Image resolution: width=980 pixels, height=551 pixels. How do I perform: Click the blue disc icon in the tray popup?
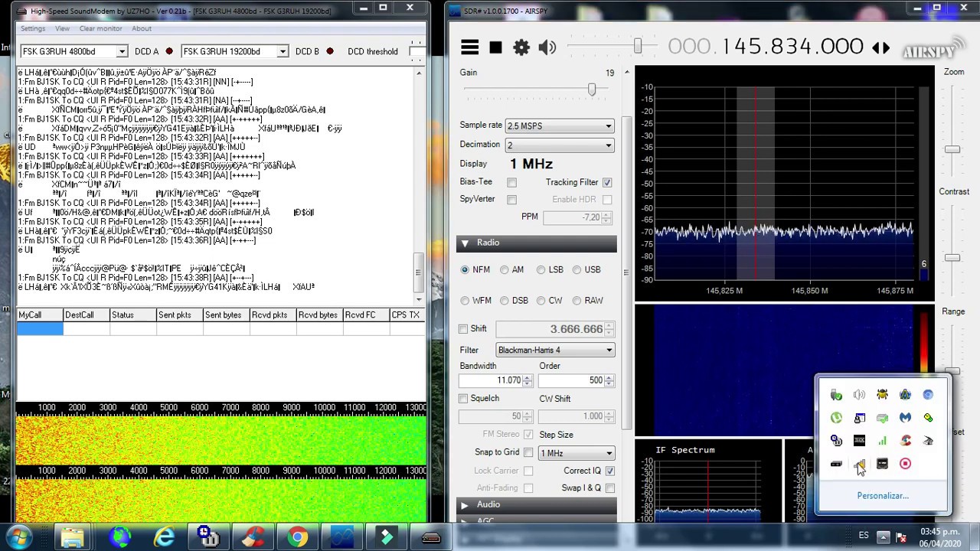928,395
